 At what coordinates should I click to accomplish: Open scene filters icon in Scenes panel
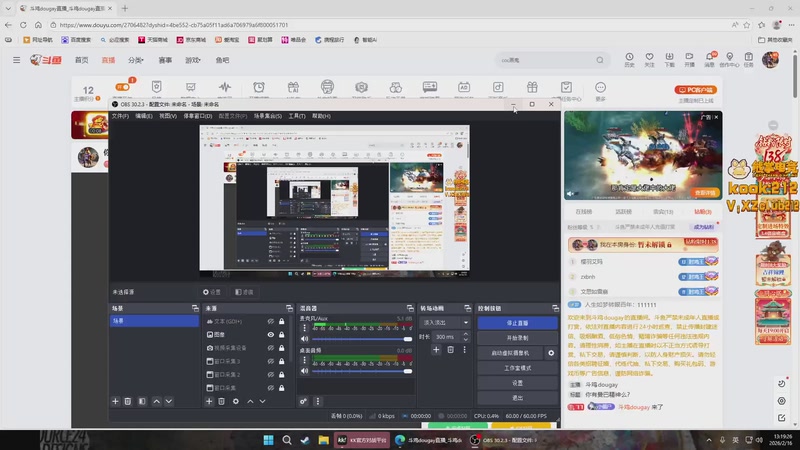click(x=142, y=402)
